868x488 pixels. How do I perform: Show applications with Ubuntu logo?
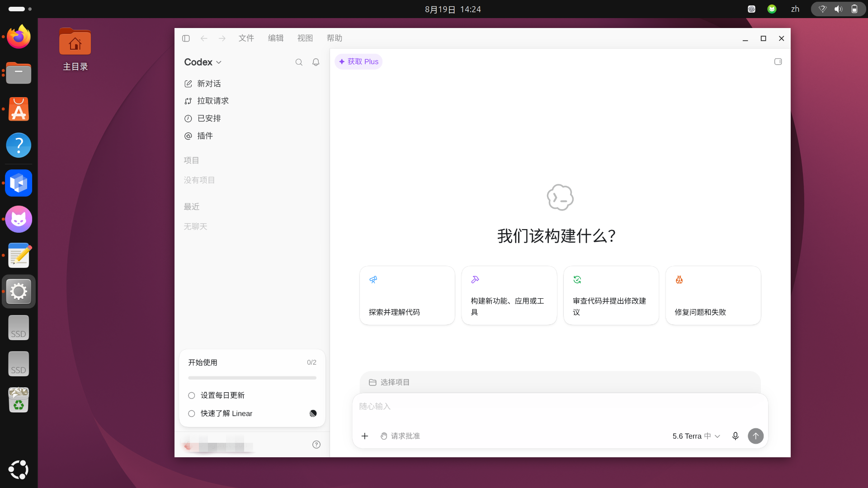point(19,469)
